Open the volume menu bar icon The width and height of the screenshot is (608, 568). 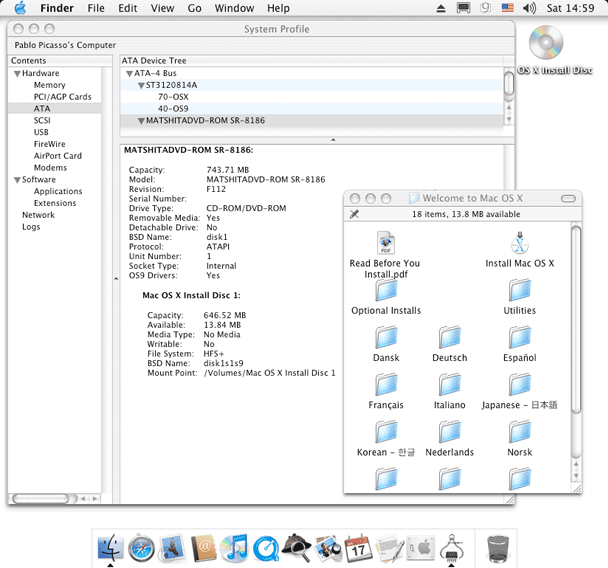point(529,8)
